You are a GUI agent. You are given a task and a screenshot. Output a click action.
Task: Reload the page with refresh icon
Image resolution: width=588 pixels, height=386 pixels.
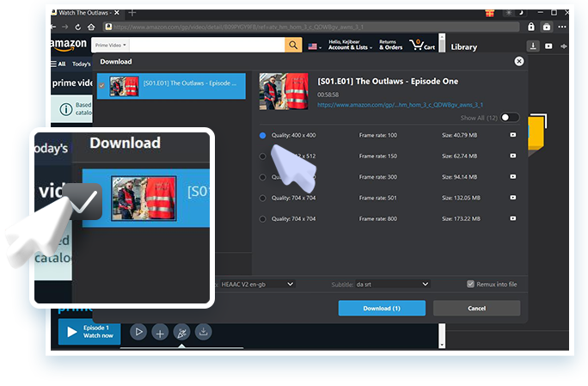click(78, 27)
